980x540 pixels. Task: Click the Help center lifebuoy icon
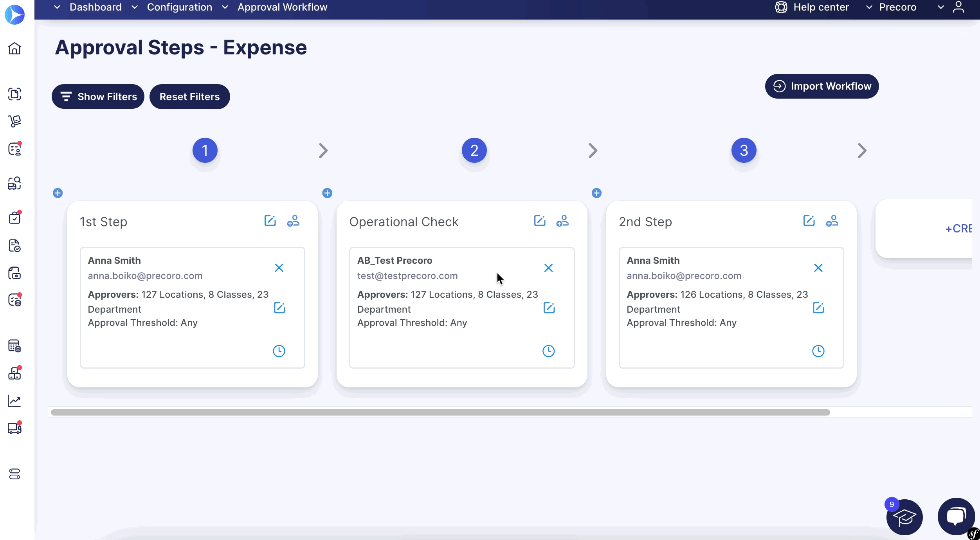pyautogui.click(x=781, y=7)
